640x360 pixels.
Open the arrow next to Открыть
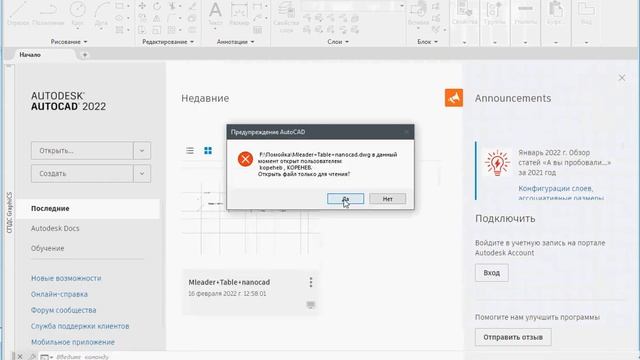tap(142, 151)
